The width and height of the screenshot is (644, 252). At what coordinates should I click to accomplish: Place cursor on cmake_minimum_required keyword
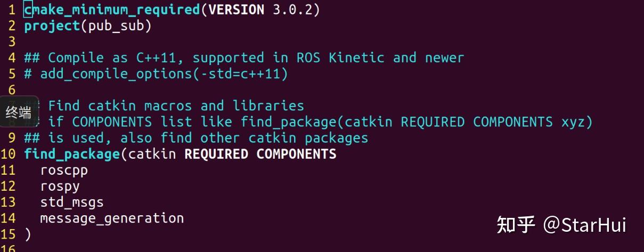point(112,10)
